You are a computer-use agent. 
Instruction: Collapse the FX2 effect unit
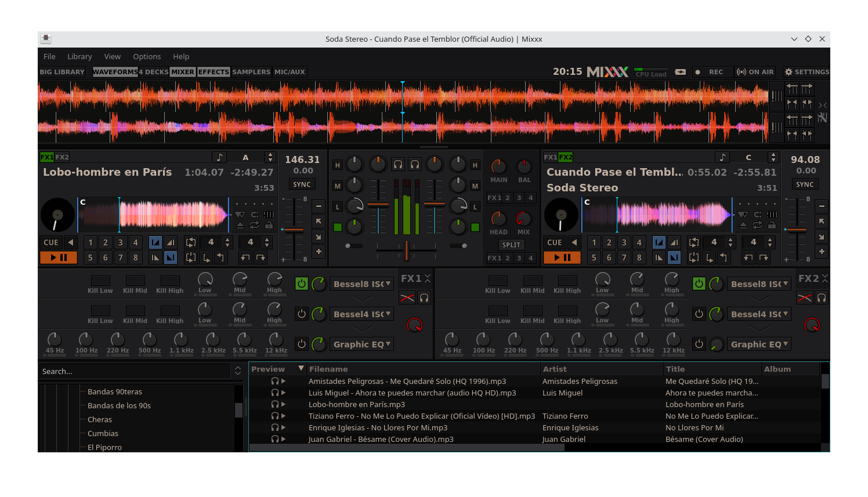[825, 278]
